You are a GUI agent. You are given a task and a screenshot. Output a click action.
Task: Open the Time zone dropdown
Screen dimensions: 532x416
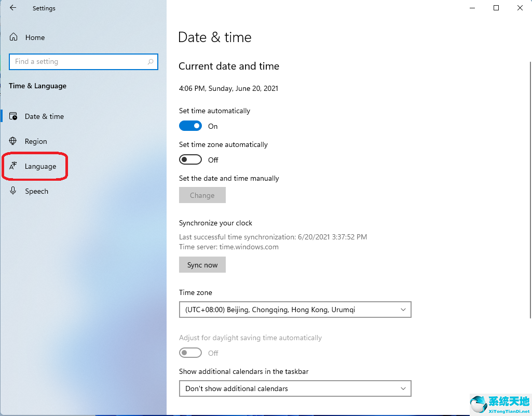(x=295, y=310)
